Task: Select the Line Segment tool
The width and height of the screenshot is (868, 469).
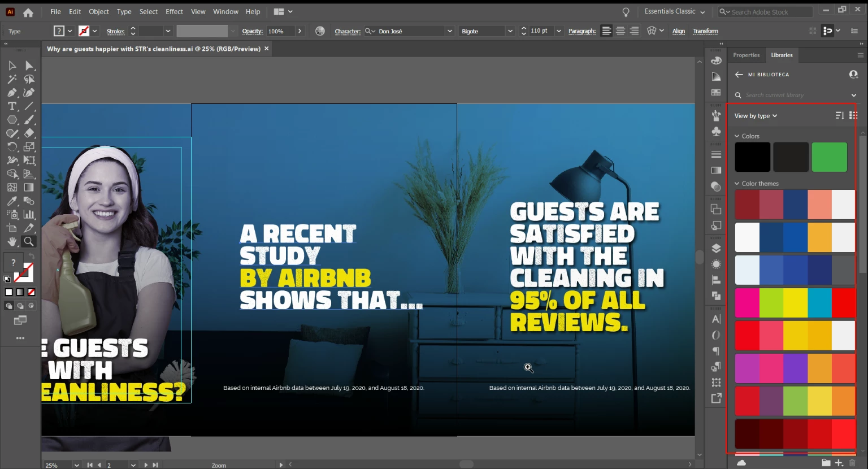Action: point(29,106)
